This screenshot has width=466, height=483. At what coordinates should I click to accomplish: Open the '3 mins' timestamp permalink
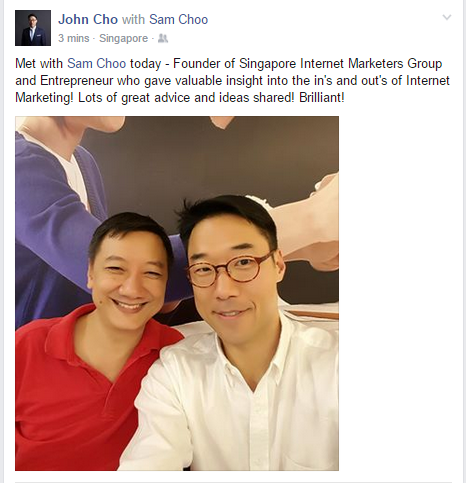point(74,38)
